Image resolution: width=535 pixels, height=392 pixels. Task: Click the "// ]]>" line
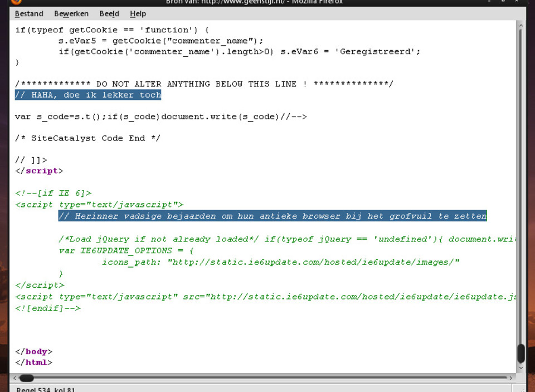click(31, 160)
